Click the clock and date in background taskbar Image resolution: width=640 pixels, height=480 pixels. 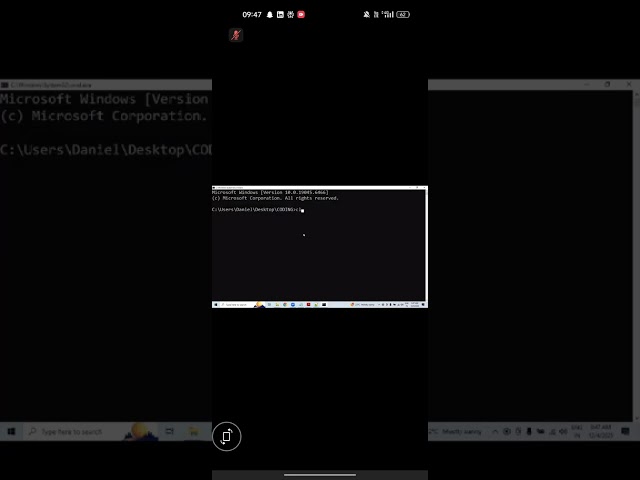(601, 431)
